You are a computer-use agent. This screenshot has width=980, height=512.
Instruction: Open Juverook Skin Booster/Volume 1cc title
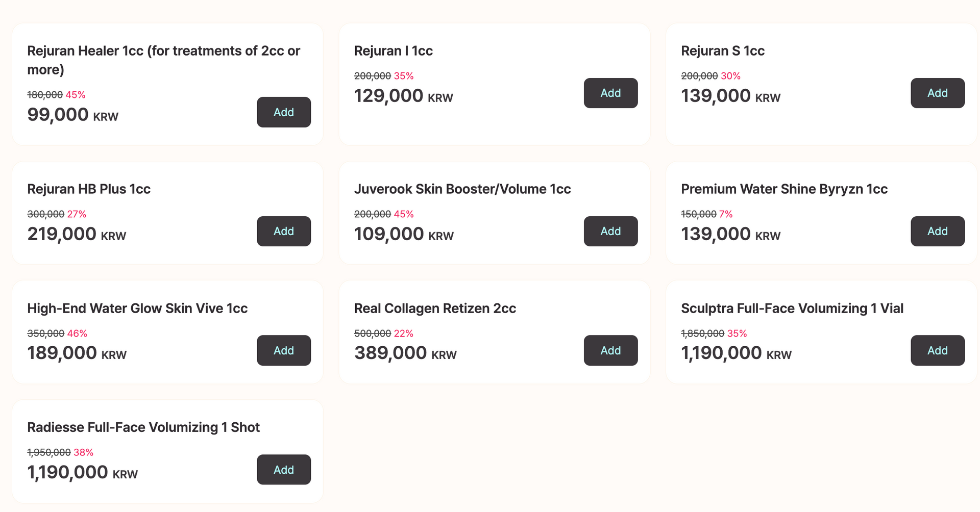[x=462, y=189]
